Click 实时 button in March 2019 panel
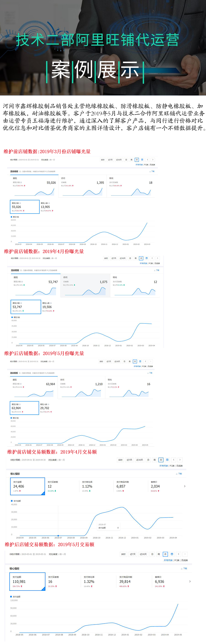206x644 pixels. (x=103, y=160)
